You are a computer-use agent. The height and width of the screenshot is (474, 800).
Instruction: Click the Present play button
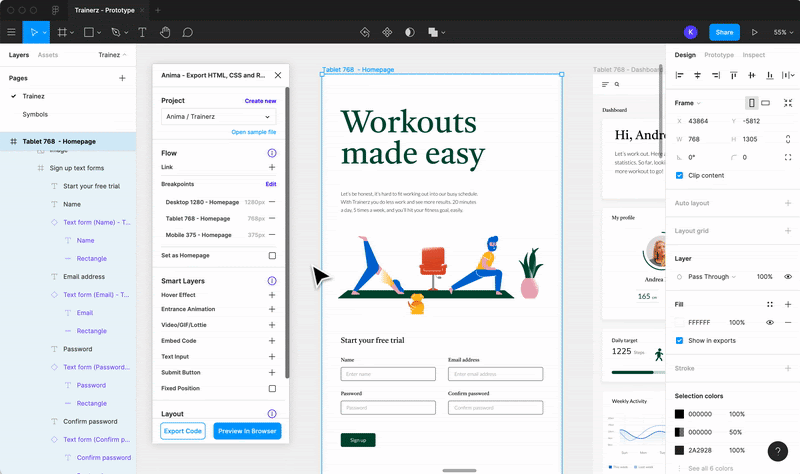[755, 32]
